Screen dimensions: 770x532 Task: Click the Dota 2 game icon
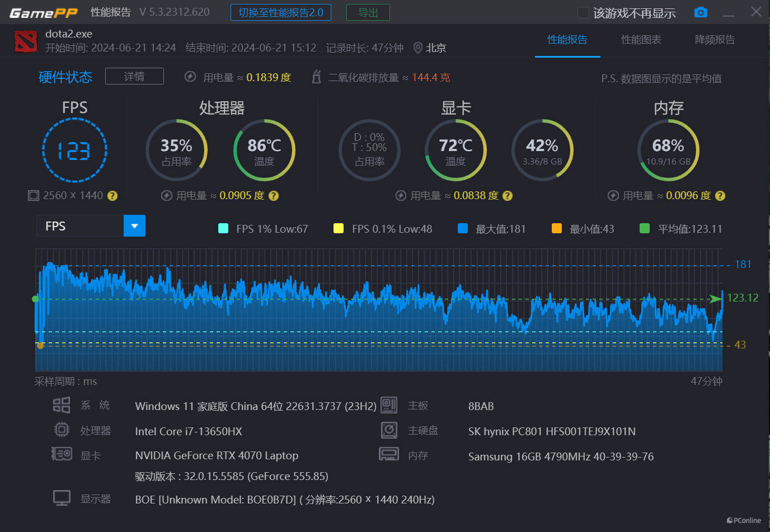click(26, 41)
